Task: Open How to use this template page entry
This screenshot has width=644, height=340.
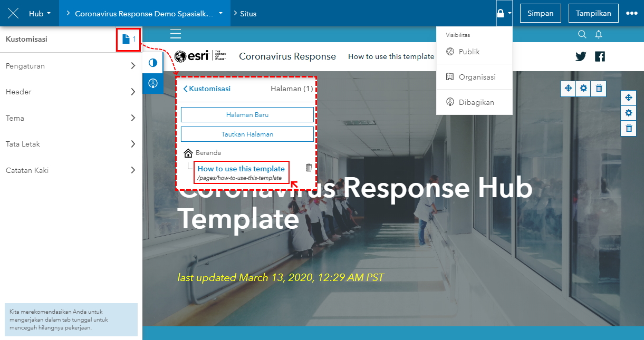Action: [241, 169]
